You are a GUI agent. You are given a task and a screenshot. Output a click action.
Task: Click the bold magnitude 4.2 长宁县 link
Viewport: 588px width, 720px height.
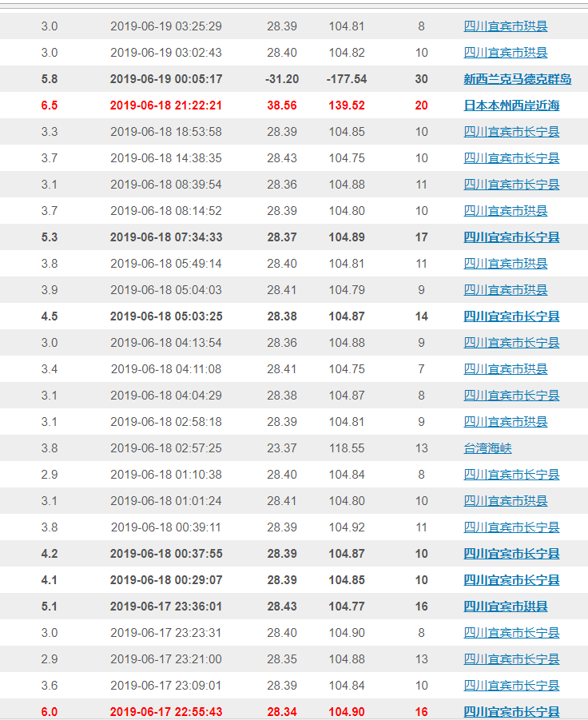pyautogui.click(x=511, y=554)
